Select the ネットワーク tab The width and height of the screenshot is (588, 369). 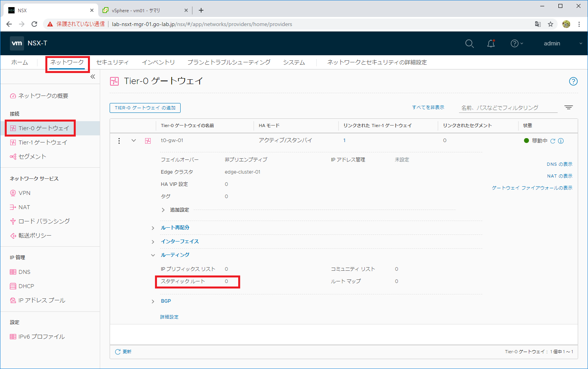tap(67, 62)
